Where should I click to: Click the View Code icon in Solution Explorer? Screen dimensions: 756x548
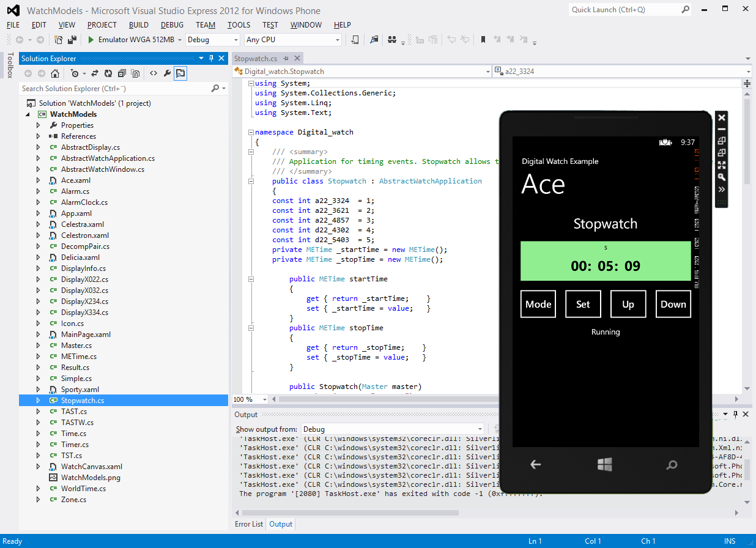pos(154,73)
